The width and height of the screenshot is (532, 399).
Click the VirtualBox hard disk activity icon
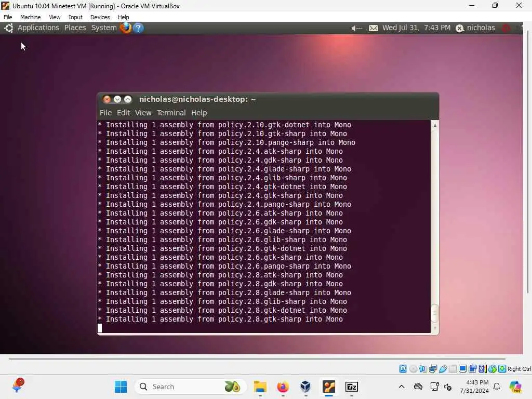click(x=403, y=368)
